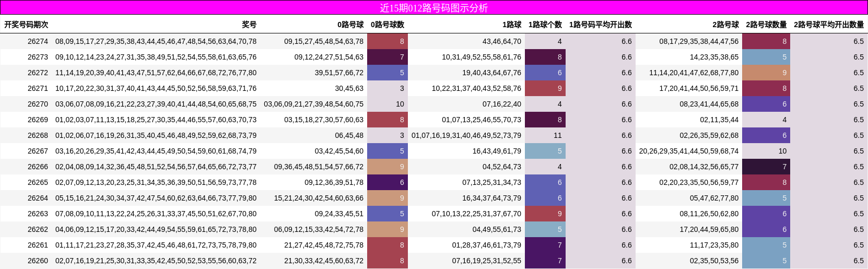Select winning numbers starting 03,06,07,08 for issue 26270
Viewport: 868px width, 269px height.
(x=156, y=104)
